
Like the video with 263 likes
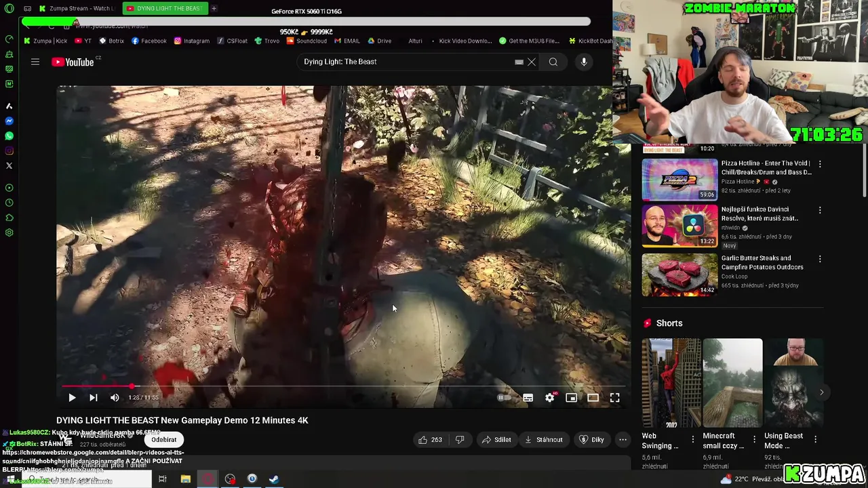coord(430,440)
